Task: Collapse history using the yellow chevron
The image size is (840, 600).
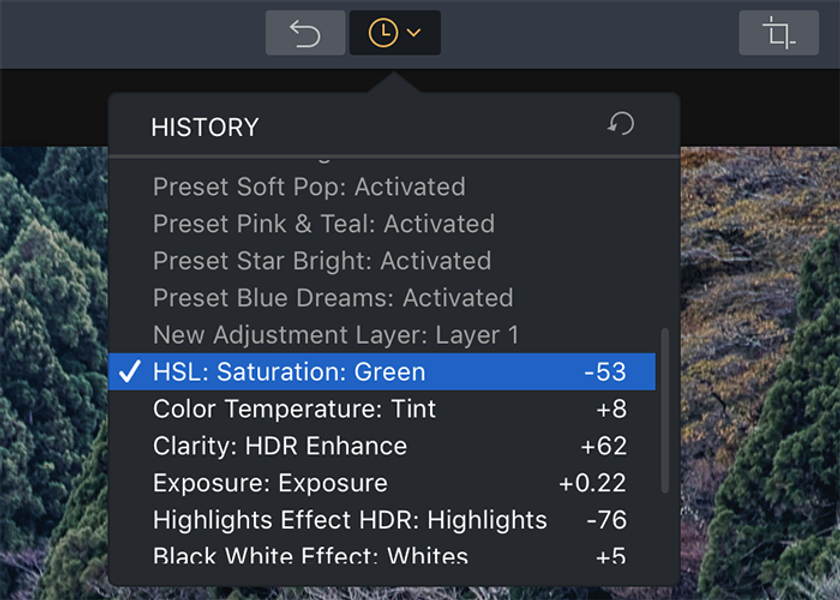Action: point(414,33)
